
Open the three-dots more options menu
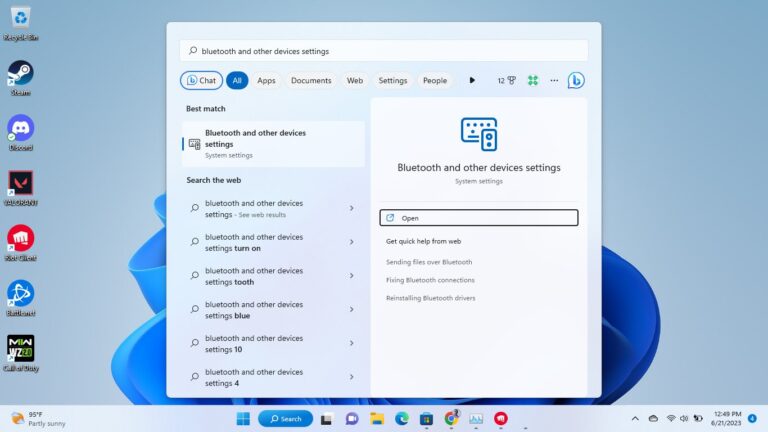[554, 80]
